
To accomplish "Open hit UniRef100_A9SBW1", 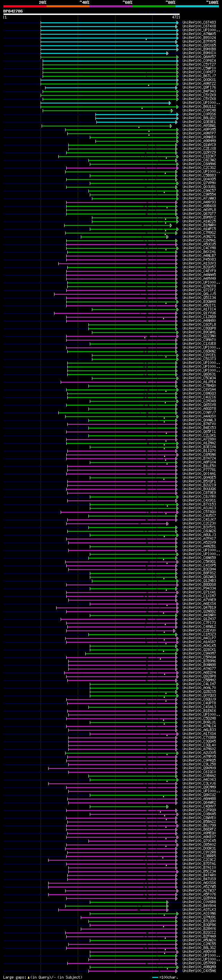I will pyautogui.click(x=199, y=125).
